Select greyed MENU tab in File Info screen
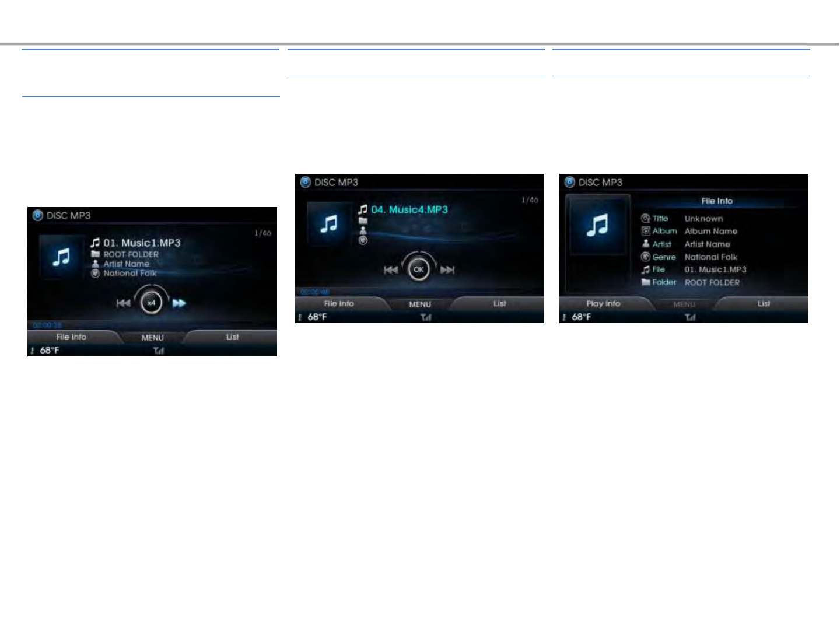This screenshot has height=630, width=840. [x=684, y=304]
